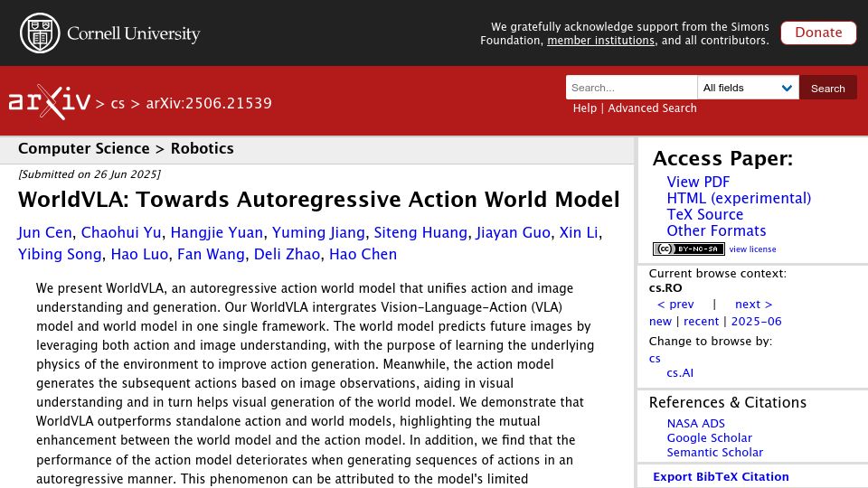Viewport: 868px width, 488px height.
Task: Click View PDF link
Action: (x=698, y=182)
